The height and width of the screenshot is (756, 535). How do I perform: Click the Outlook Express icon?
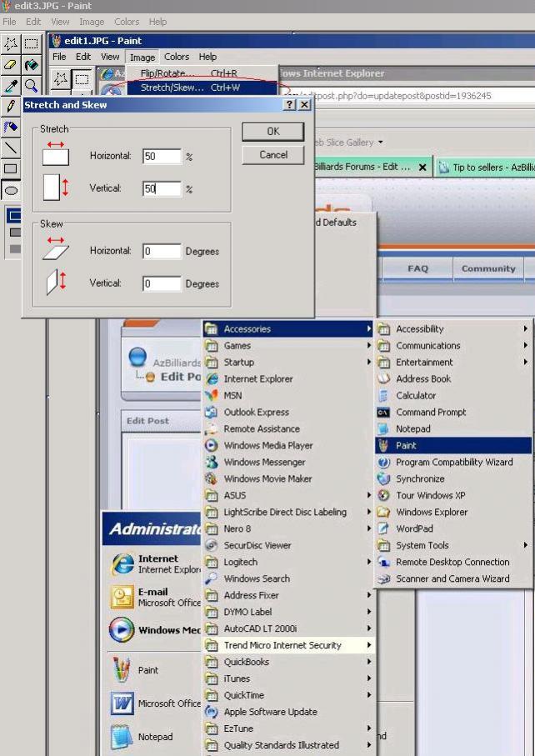click(x=212, y=413)
